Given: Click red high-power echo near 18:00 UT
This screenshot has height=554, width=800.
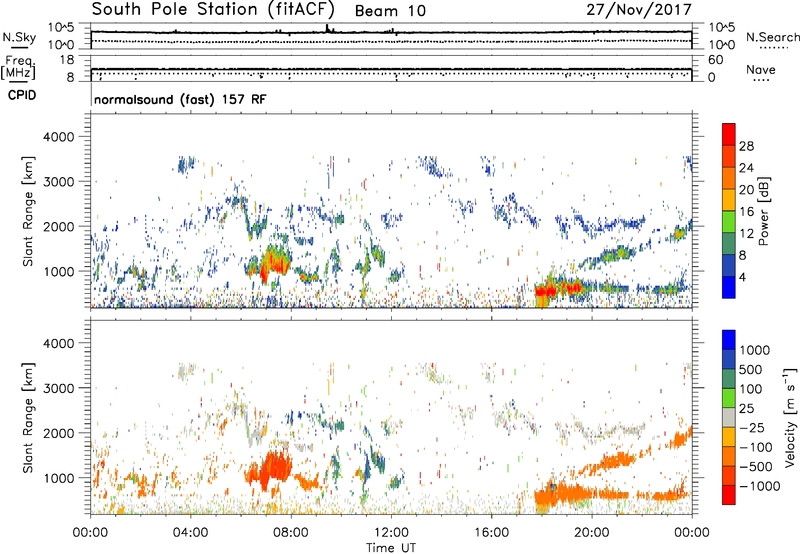Looking at the screenshot, I should tap(546, 292).
